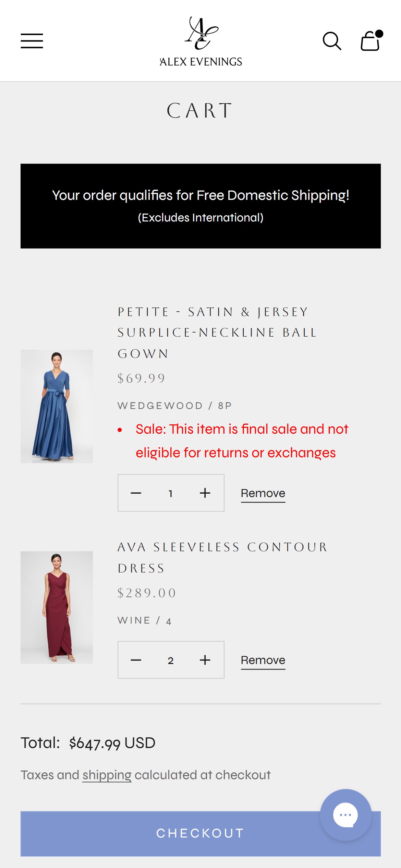Increase quantity of Petite Ball Gown

(205, 493)
